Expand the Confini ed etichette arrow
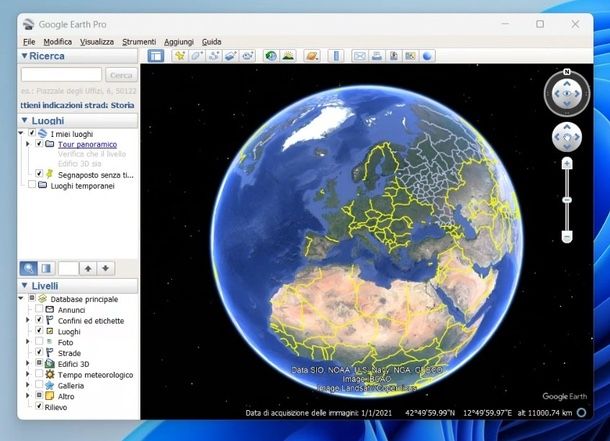 coord(27,320)
